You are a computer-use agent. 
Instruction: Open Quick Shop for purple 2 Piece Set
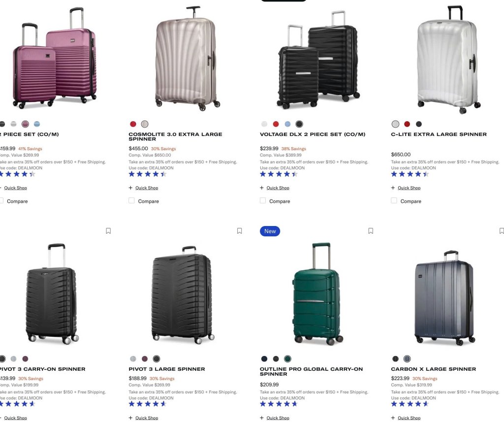point(15,188)
